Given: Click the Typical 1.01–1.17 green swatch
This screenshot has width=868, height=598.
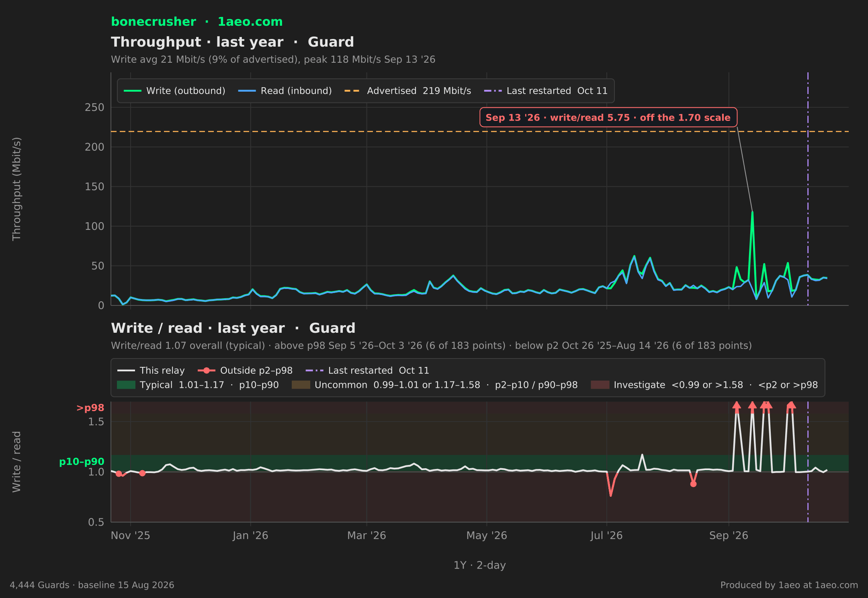Looking at the screenshot, I should point(126,385).
